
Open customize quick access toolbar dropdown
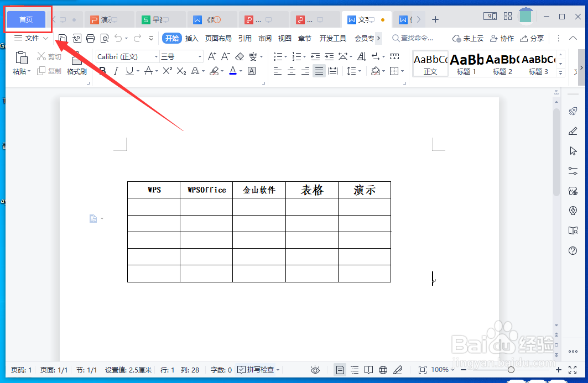point(151,38)
